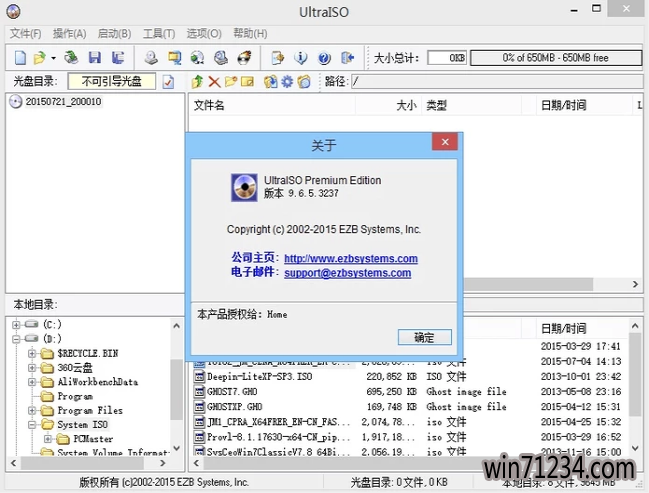Click the Mount to virtual drive icon
649x493 pixels.
click(x=221, y=58)
